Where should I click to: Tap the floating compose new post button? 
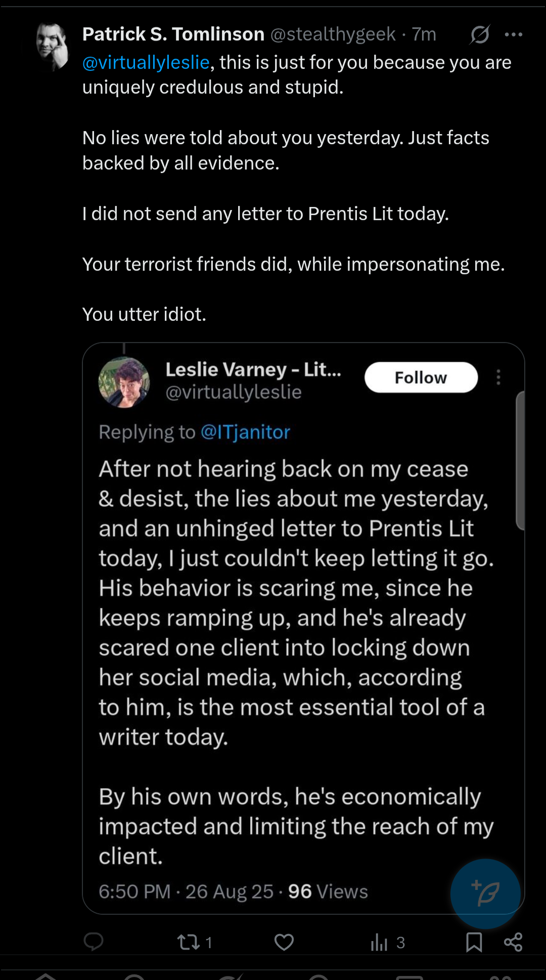pyautogui.click(x=485, y=893)
